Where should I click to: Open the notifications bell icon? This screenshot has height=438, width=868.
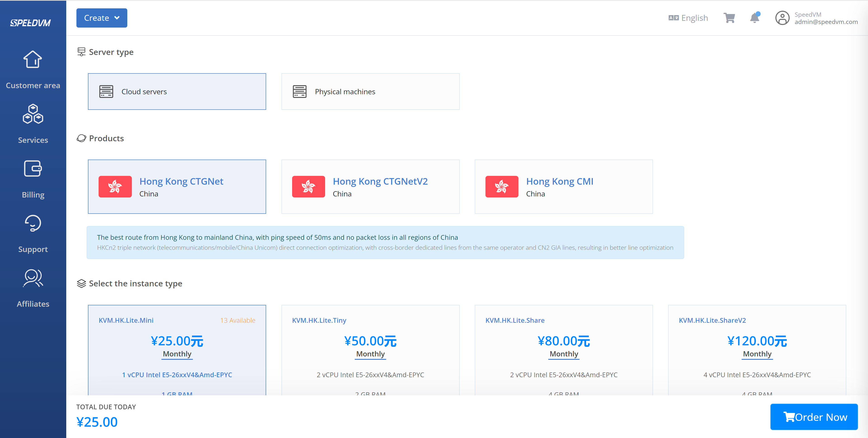755,18
